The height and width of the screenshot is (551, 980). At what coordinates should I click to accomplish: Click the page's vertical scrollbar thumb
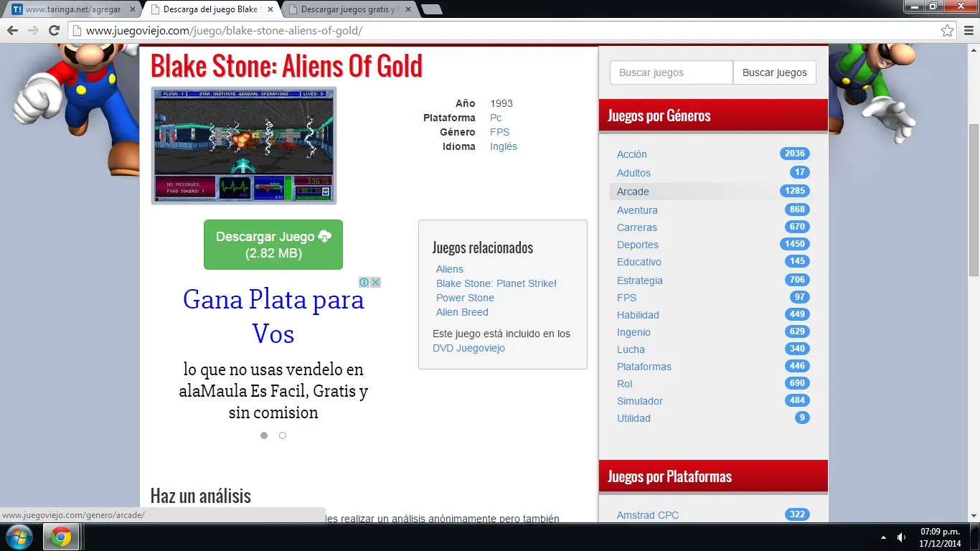pos(974,199)
